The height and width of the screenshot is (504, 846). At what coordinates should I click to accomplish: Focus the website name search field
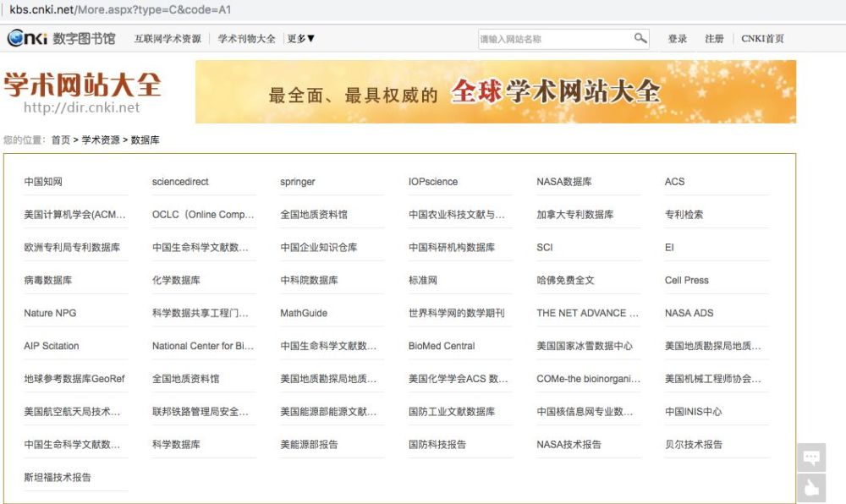(556, 39)
